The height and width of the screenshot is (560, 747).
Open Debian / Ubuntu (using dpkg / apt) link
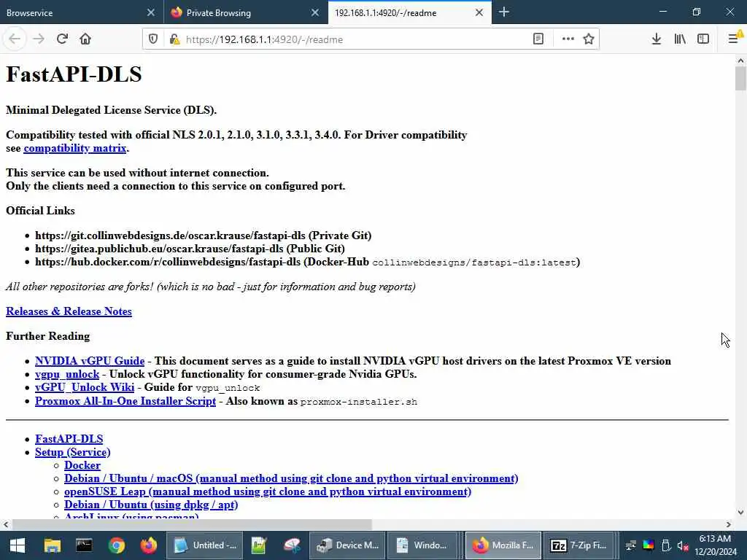pyautogui.click(x=151, y=505)
